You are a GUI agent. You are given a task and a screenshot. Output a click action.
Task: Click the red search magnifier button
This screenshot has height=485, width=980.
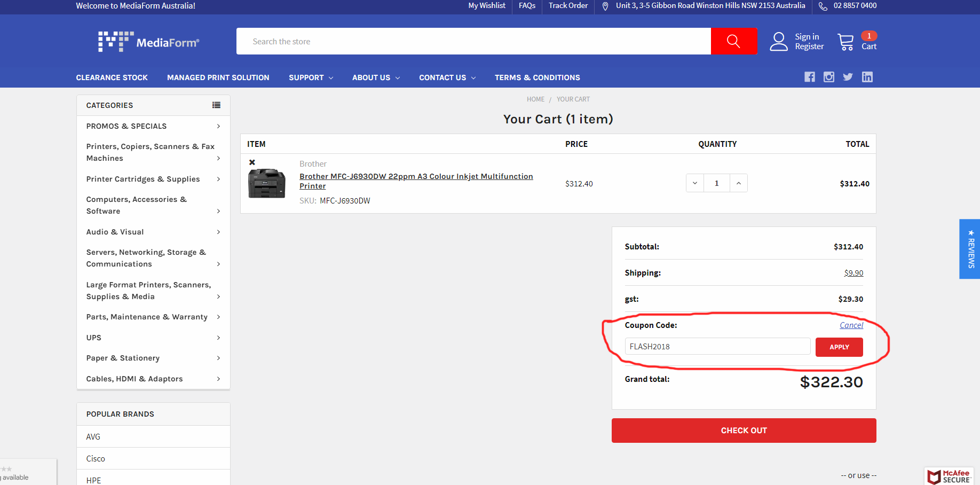click(x=734, y=41)
